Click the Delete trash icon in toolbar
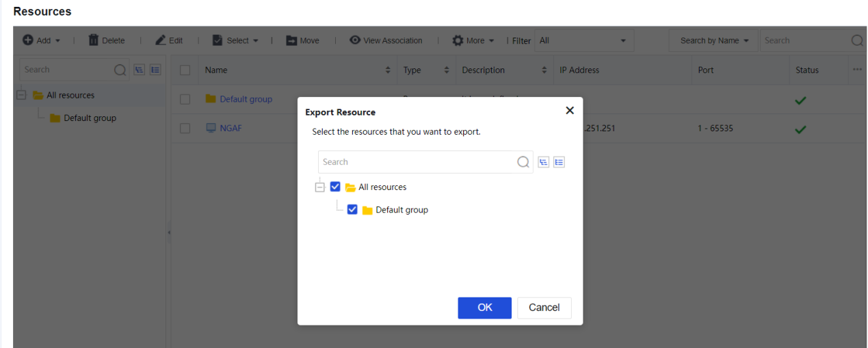The height and width of the screenshot is (348, 868). [94, 40]
